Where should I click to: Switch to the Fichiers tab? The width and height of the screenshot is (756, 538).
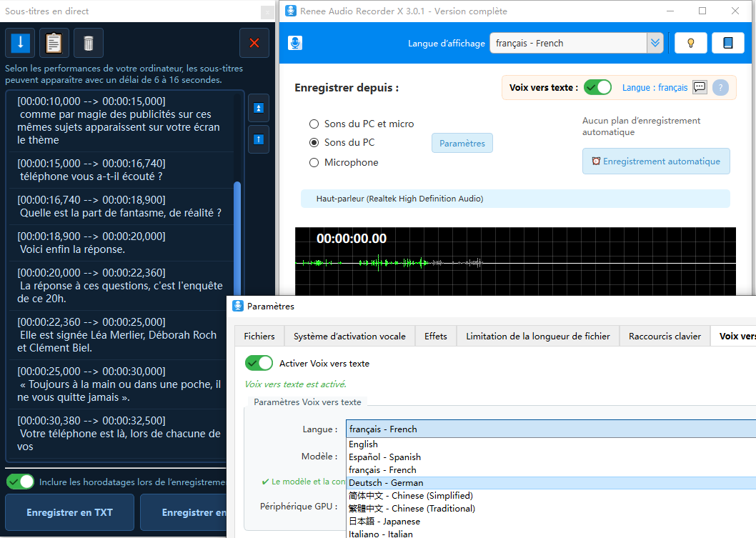259,336
